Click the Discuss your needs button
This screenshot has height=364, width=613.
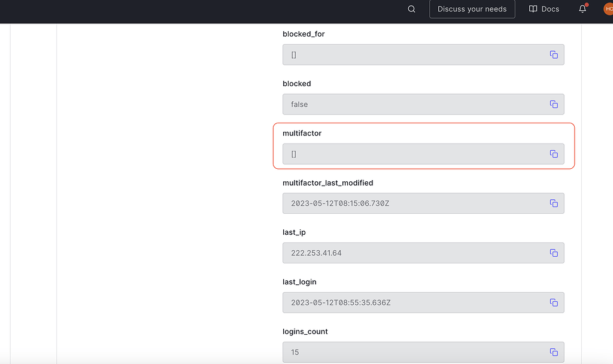472,9
